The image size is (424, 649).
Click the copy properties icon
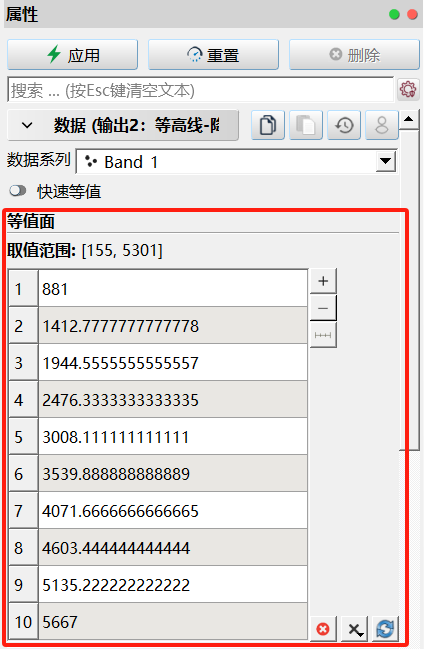coord(268,125)
